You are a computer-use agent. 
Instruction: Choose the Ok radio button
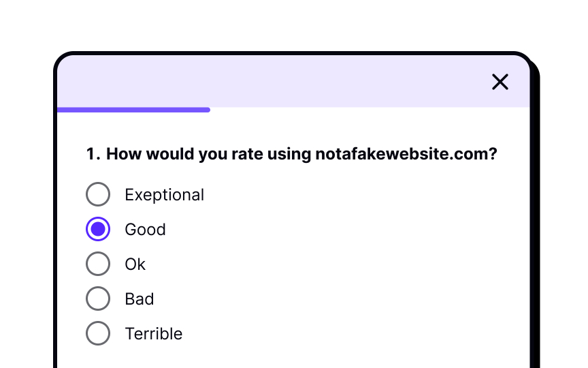click(98, 264)
